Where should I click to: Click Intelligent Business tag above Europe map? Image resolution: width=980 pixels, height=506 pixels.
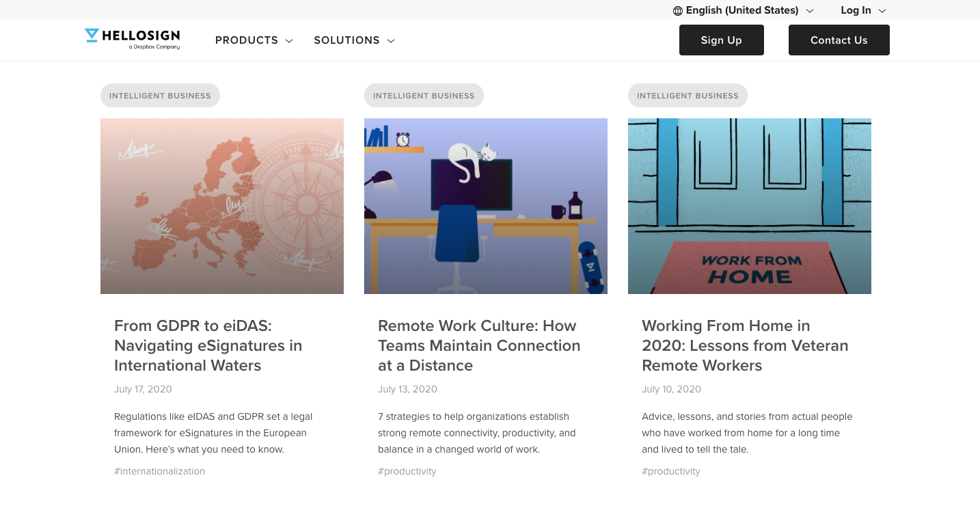(160, 96)
